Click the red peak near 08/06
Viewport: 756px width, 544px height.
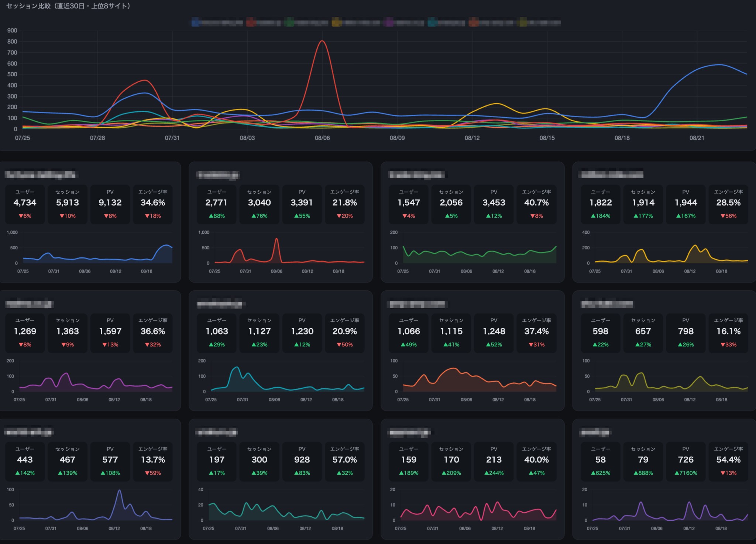coord(322,41)
